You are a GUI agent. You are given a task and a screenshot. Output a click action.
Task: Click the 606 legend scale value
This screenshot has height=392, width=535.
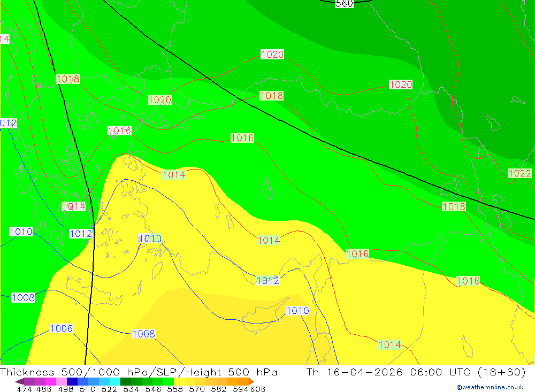[x=257, y=389]
